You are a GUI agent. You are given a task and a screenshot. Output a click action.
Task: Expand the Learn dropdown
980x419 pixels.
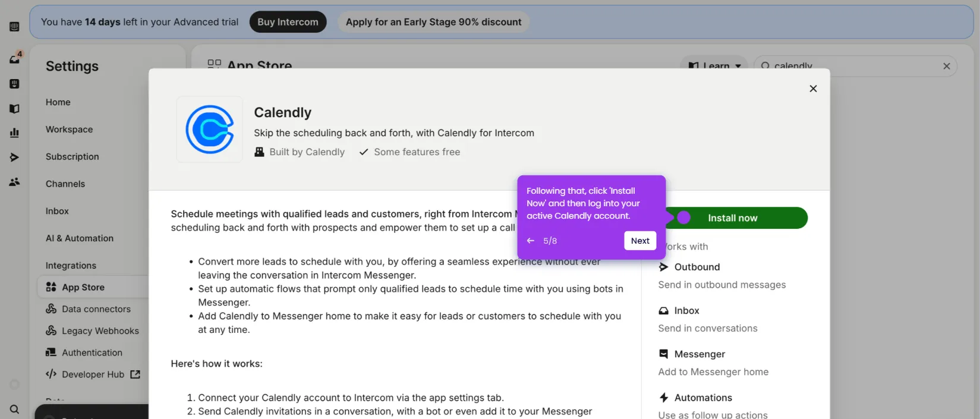coord(714,66)
